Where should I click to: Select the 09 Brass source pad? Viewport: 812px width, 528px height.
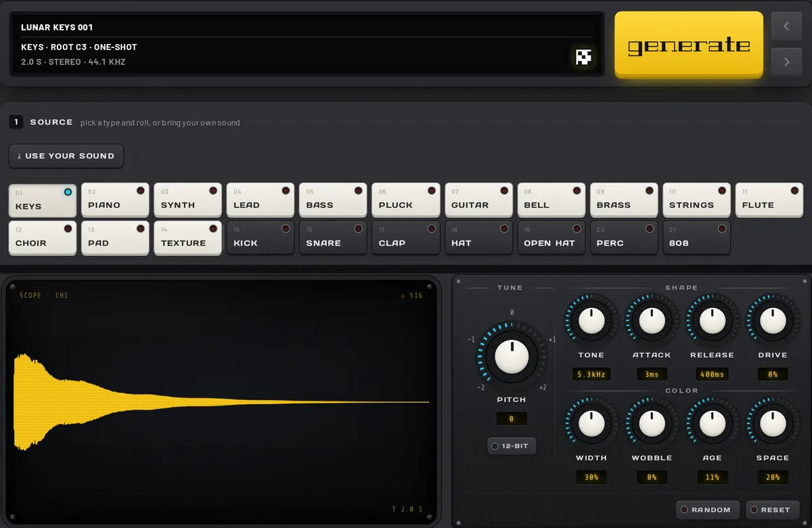(624, 200)
